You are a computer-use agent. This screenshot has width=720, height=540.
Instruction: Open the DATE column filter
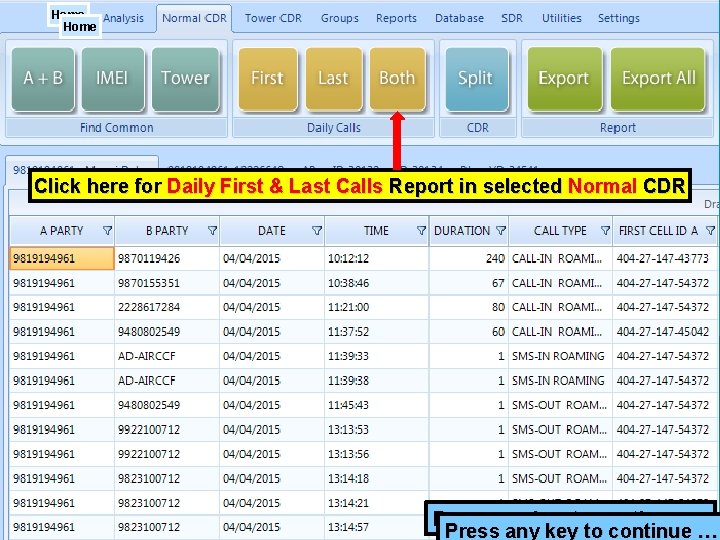pyautogui.click(x=317, y=231)
